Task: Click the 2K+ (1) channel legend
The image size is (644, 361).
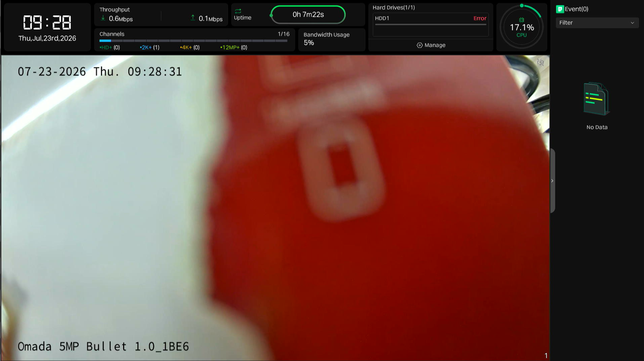Action: pyautogui.click(x=150, y=47)
